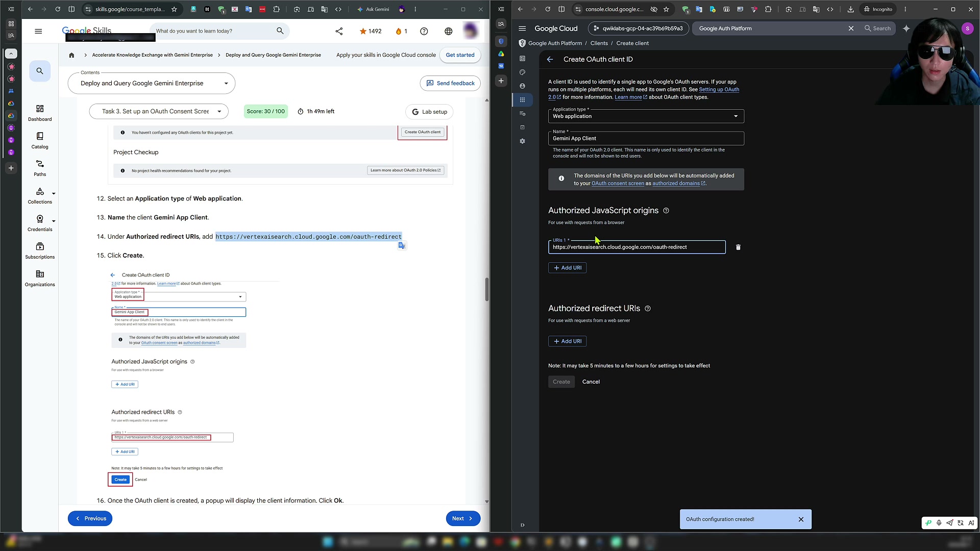Click the streak flame icon
Viewport: 980px width, 551px height.
pyautogui.click(x=399, y=31)
